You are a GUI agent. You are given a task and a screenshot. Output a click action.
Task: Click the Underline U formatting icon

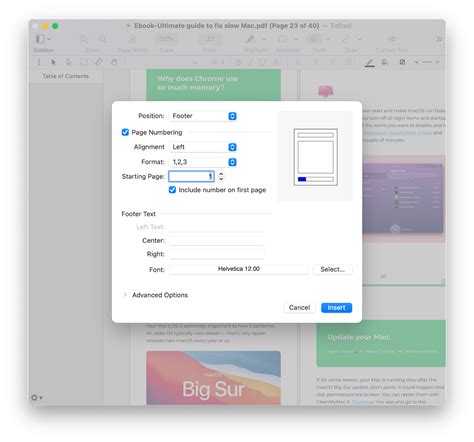(x=263, y=62)
